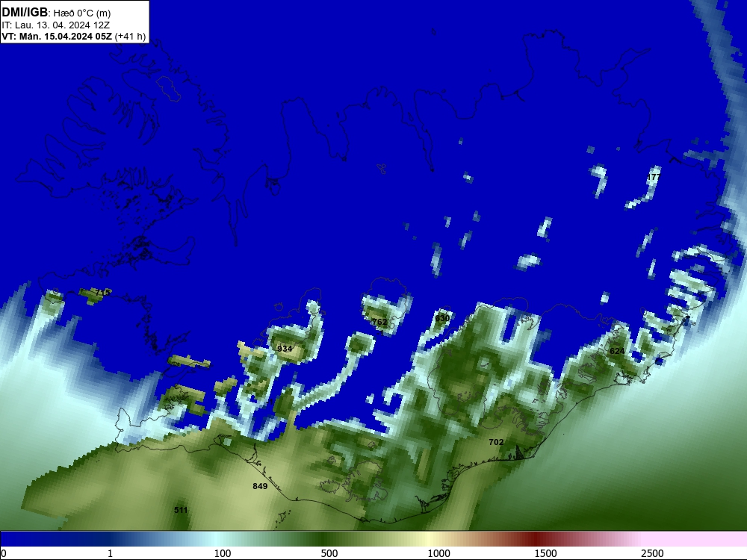Click the legend label 100
Screen dimensions: 747x560
tap(223, 553)
